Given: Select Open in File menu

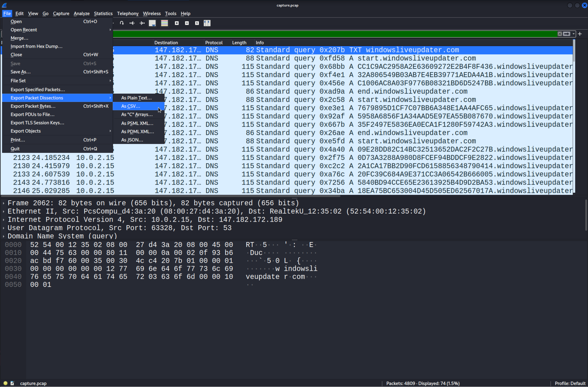Looking at the screenshot, I should point(57,22).
